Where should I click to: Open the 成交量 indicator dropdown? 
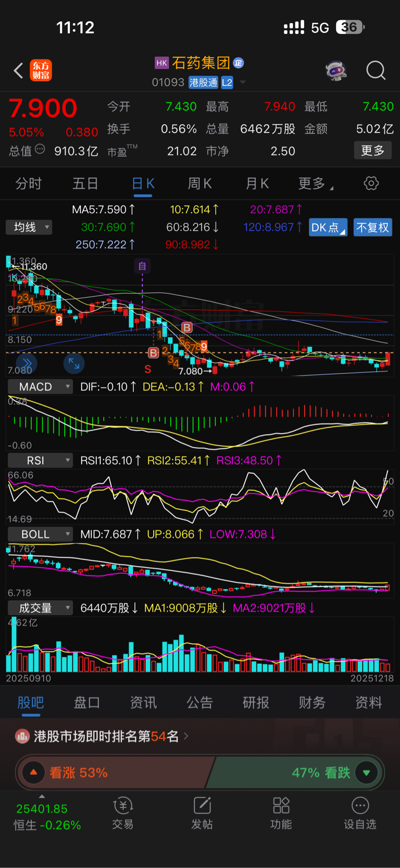coord(40,608)
